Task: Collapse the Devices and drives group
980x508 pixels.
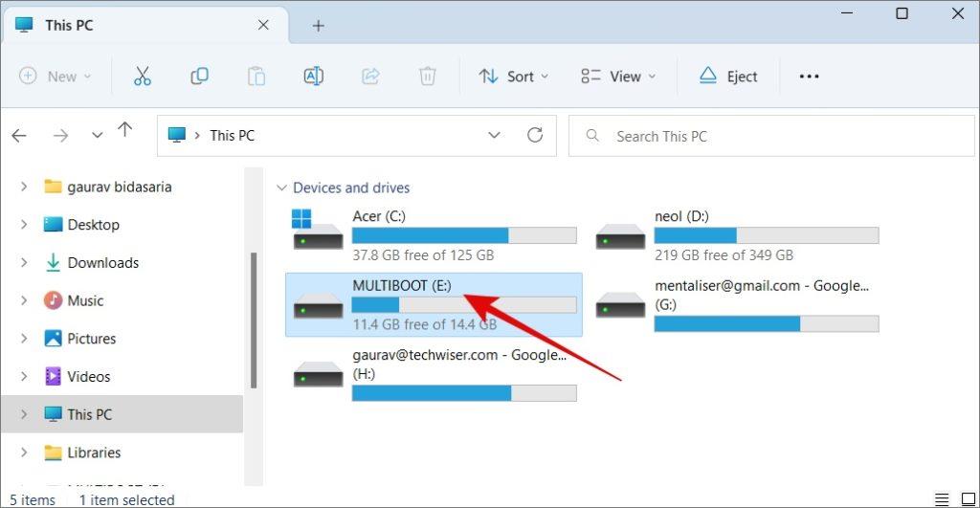Action: click(x=282, y=188)
